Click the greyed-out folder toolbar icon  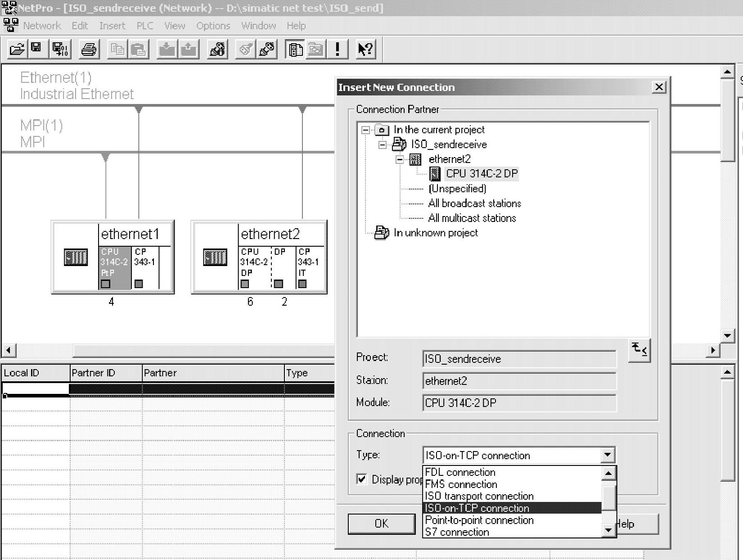pyautogui.click(x=316, y=49)
